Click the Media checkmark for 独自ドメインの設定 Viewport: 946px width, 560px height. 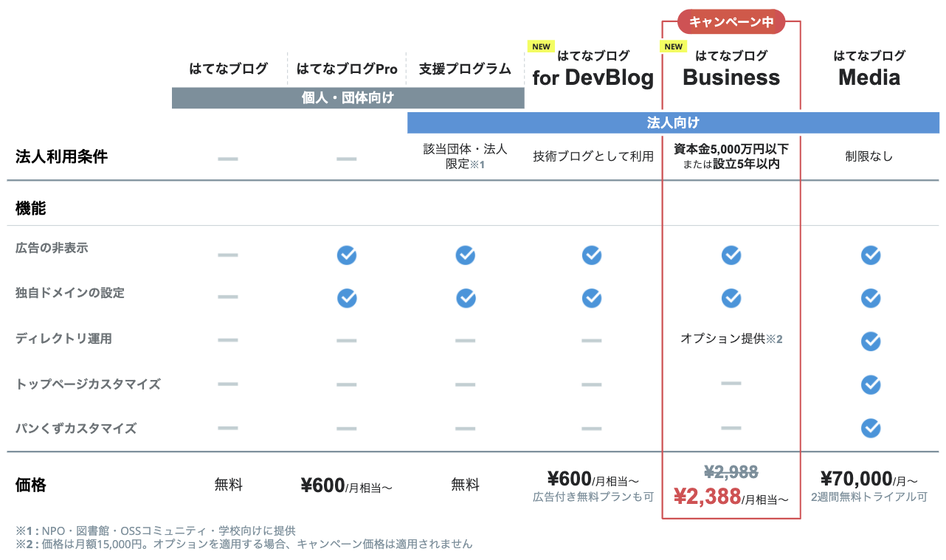(x=871, y=298)
